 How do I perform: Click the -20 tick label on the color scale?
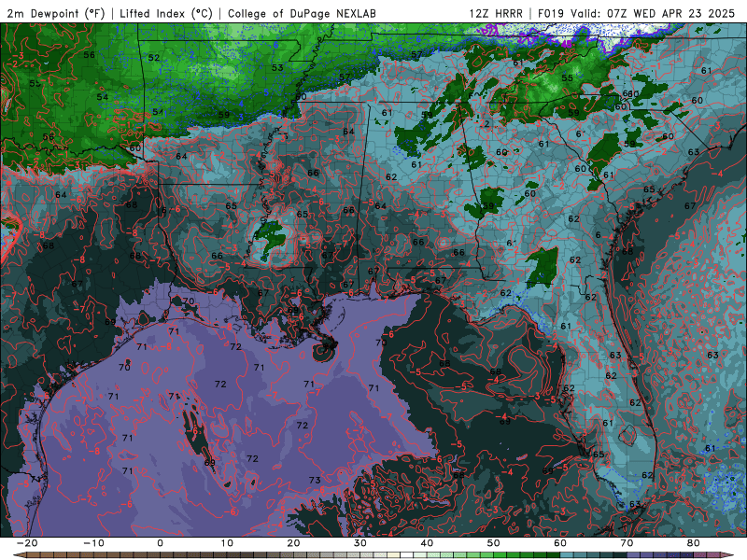pos(27,543)
